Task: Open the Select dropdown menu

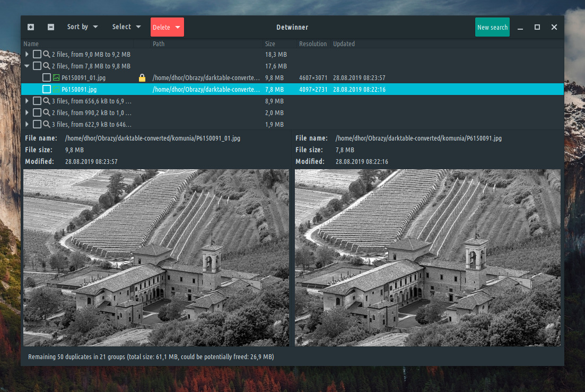Action: 126,27
